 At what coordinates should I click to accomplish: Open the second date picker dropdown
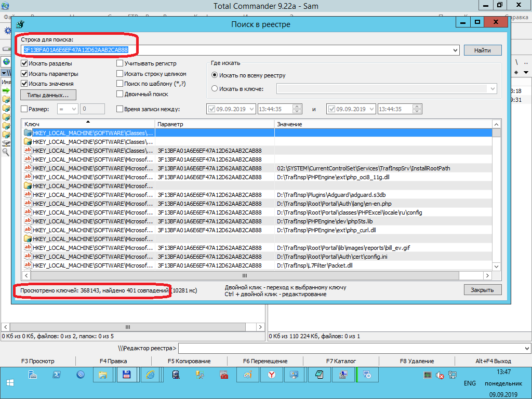[372, 109]
